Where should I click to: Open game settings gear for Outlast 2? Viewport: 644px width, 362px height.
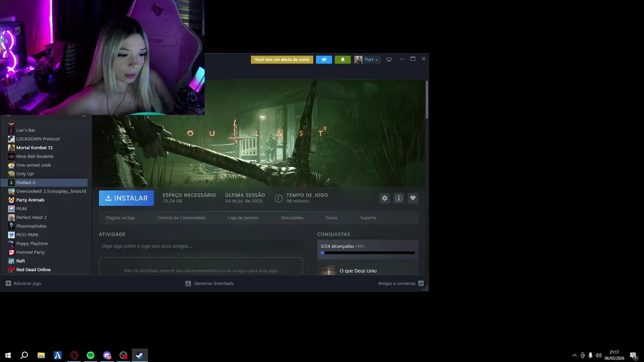[384, 198]
